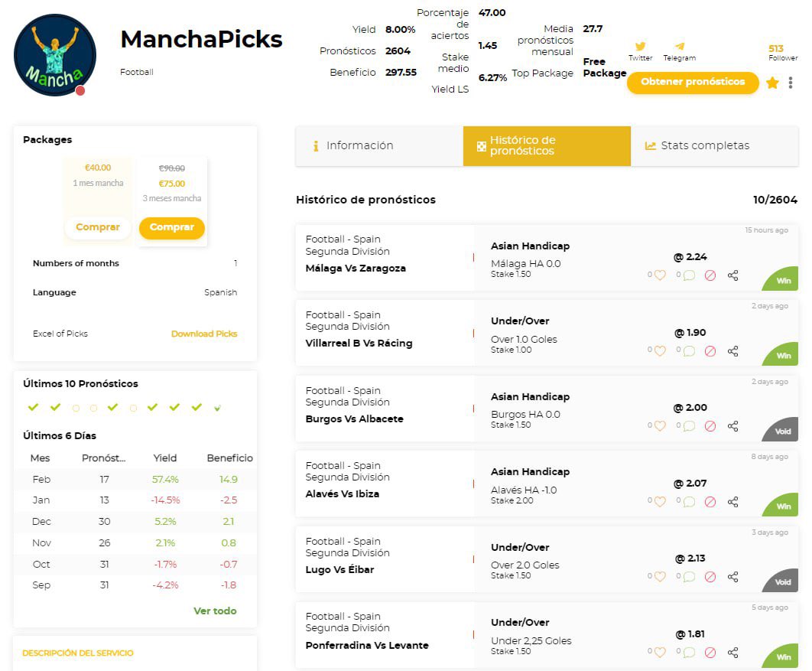This screenshot has width=812, height=671.
Task: Like the Burgos Vs Albacete pick
Action: point(660,426)
